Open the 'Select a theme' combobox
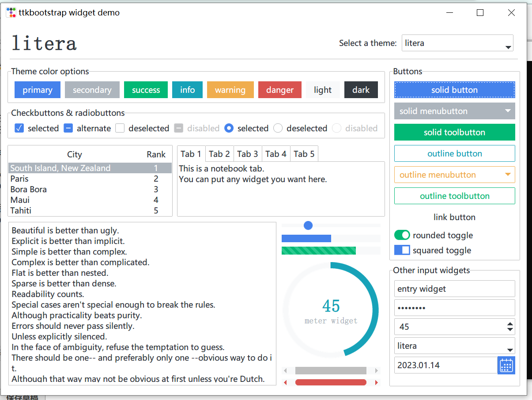The width and height of the screenshot is (532, 400). tap(457, 43)
